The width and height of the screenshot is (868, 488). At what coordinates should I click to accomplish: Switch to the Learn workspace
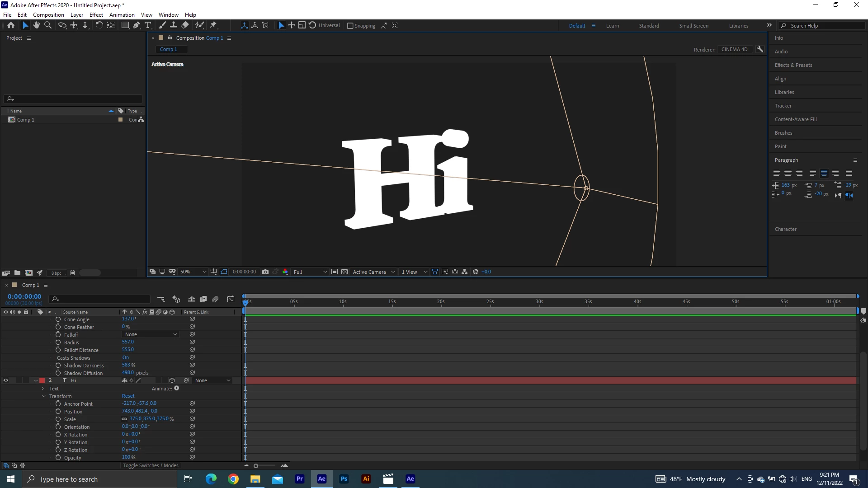[612, 26]
